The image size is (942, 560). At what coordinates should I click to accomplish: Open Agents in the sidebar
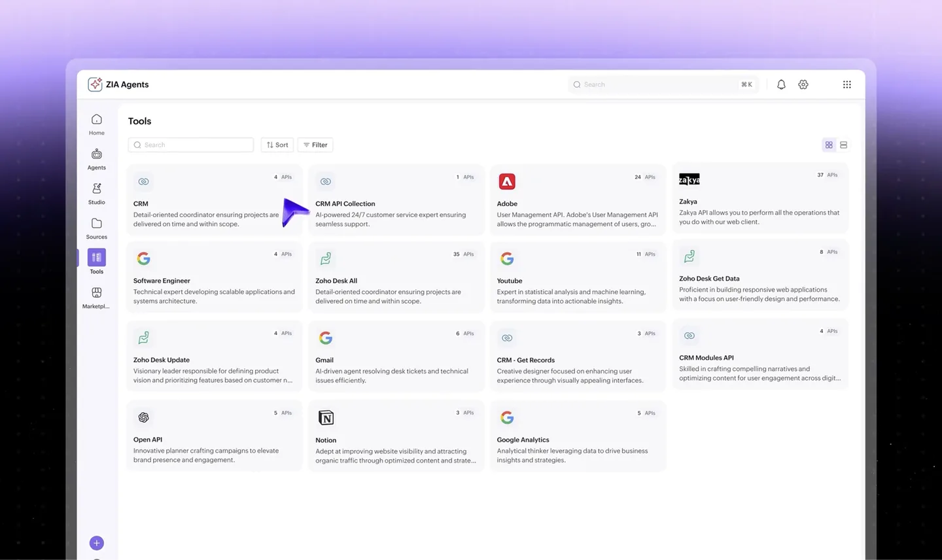[97, 159]
